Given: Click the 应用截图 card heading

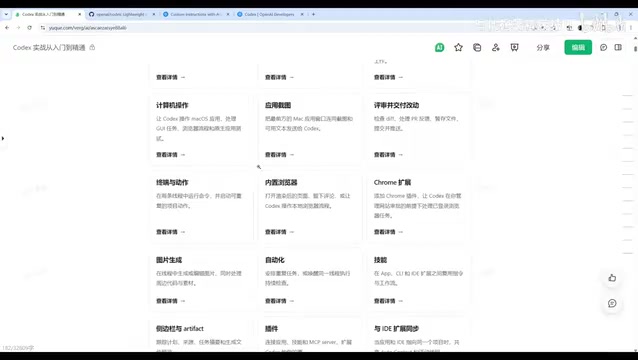Looking at the screenshot, I should click(278, 105).
